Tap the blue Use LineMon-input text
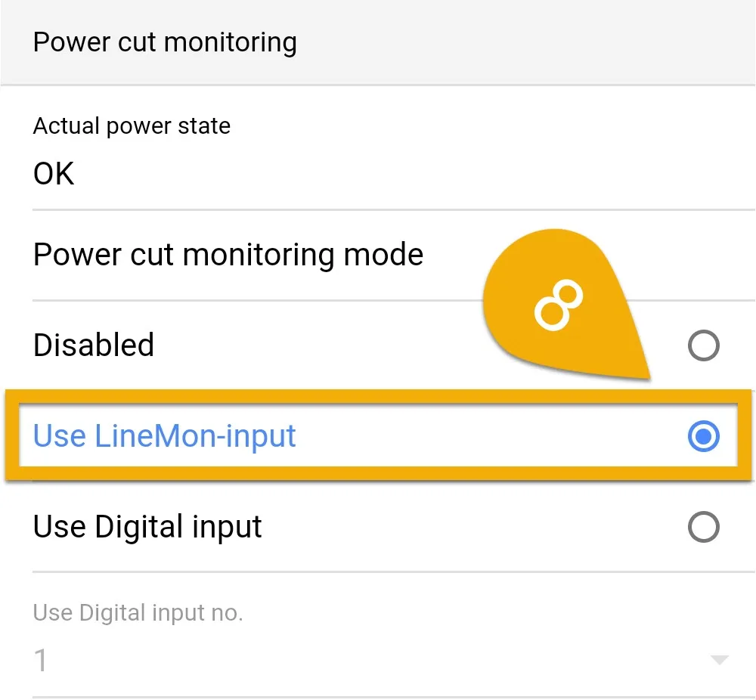The image size is (756, 700). (164, 436)
